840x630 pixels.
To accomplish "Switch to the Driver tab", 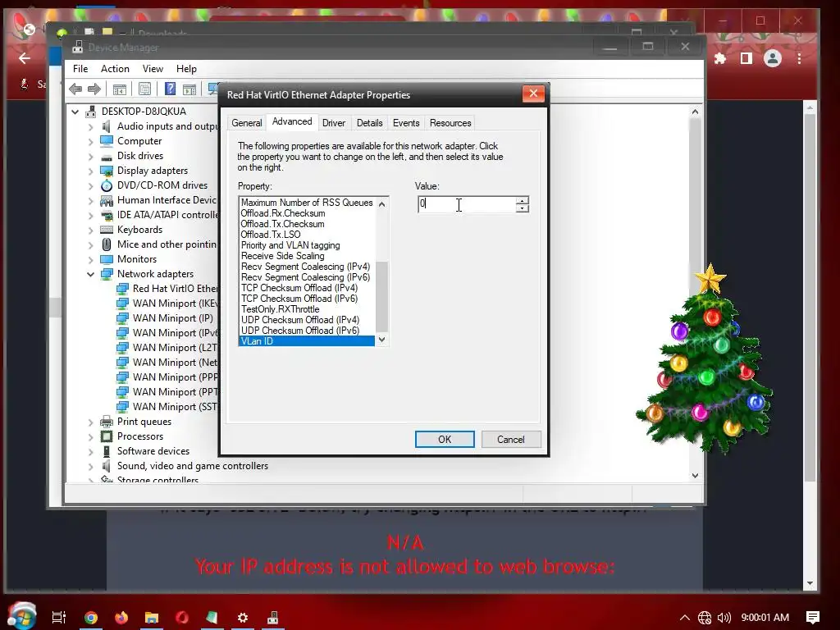I will click(x=334, y=123).
